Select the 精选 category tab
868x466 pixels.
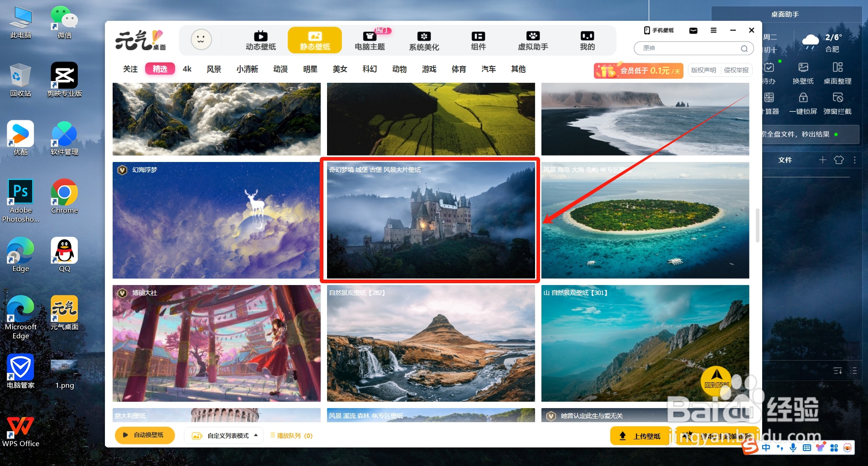(x=160, y=69)
